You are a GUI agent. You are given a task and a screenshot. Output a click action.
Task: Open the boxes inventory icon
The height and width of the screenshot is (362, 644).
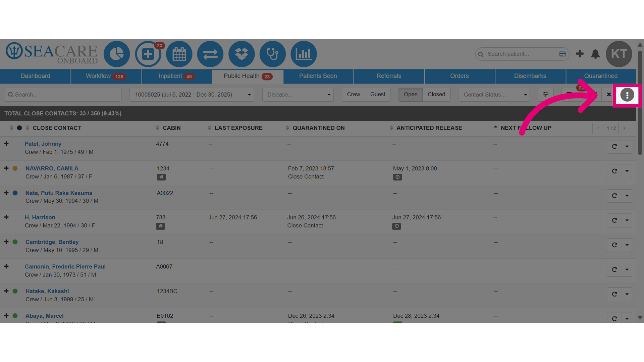coord(241,54)
